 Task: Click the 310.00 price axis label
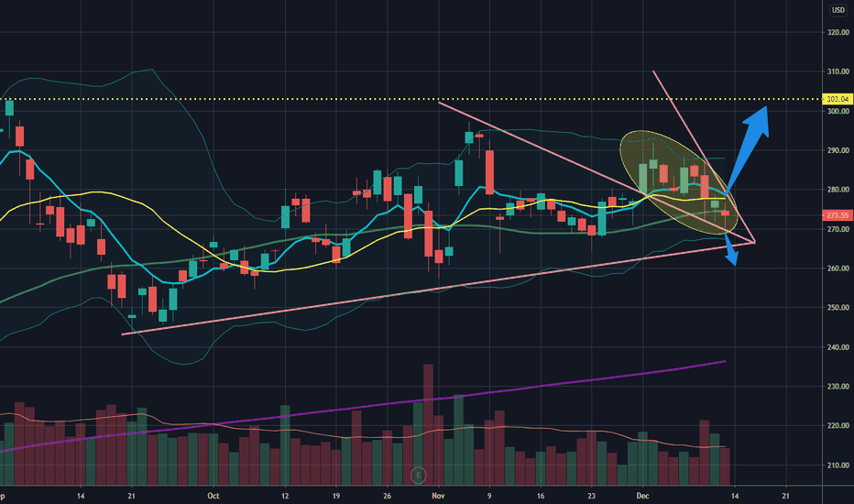tap(838, 71)
